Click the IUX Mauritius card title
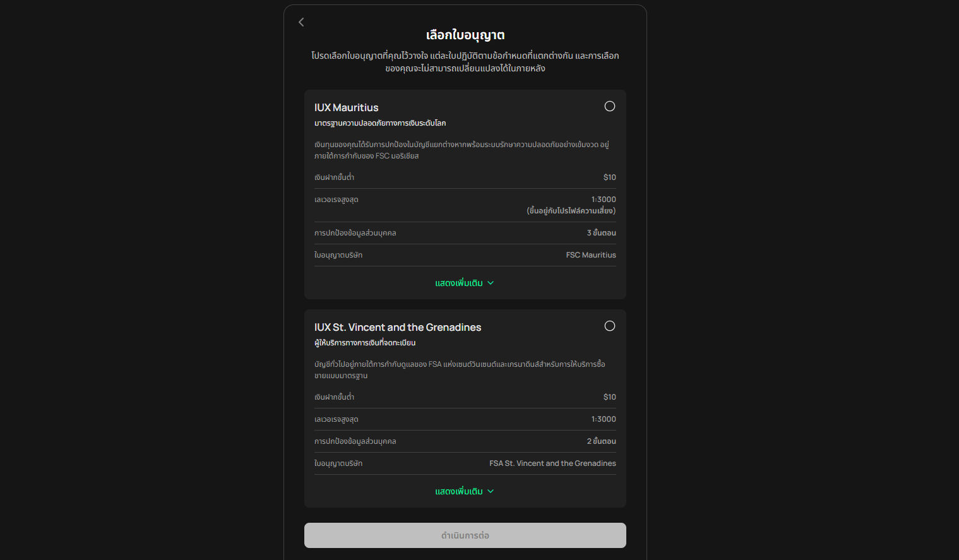959x560 pixels. 347,108
